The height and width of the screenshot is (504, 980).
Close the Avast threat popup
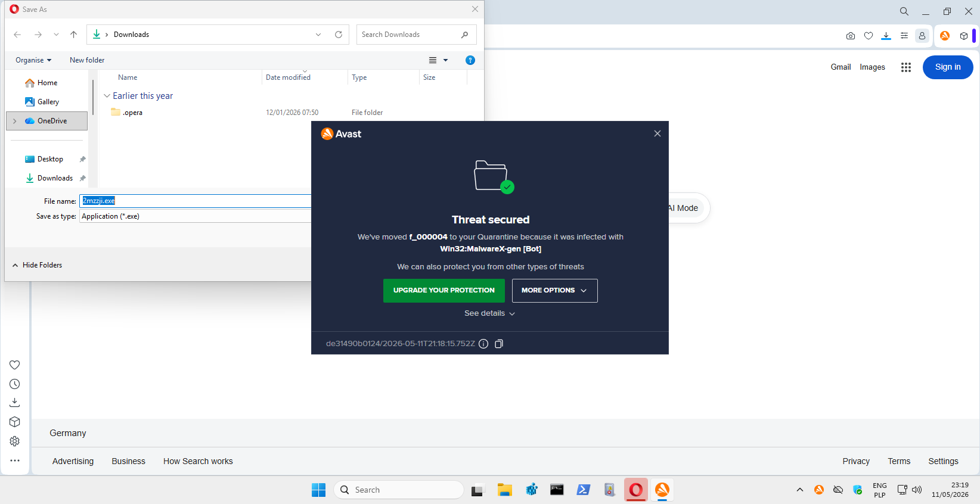[658, 133]
